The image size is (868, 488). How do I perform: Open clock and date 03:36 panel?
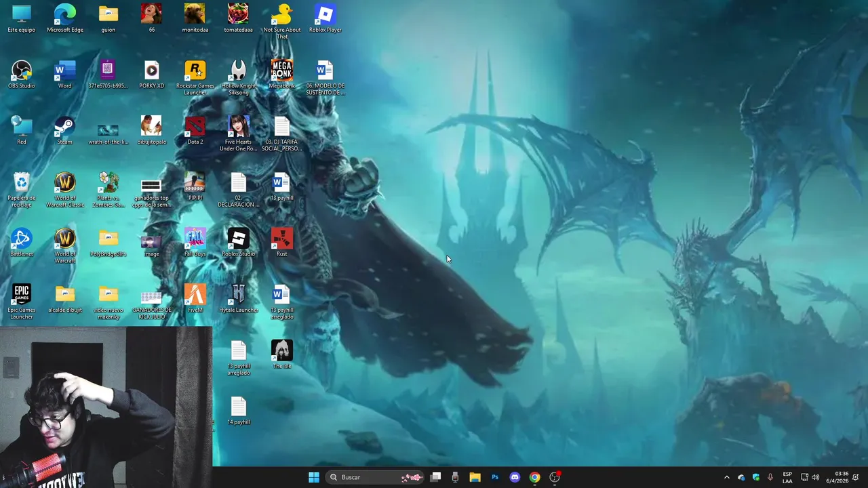(837, 477)
